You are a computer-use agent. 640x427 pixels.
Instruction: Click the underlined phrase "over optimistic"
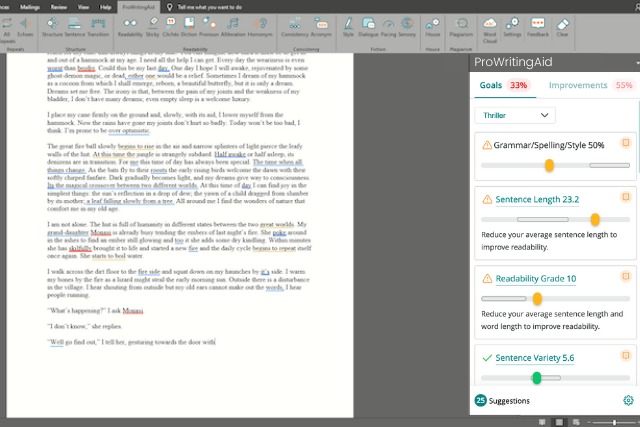(x=129, y=131)
